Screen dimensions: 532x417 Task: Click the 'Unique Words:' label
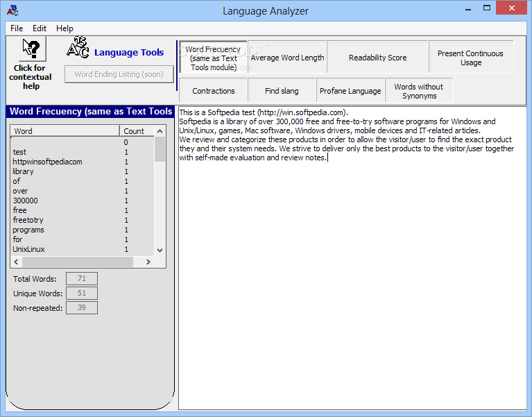click(x=37, y=293)
